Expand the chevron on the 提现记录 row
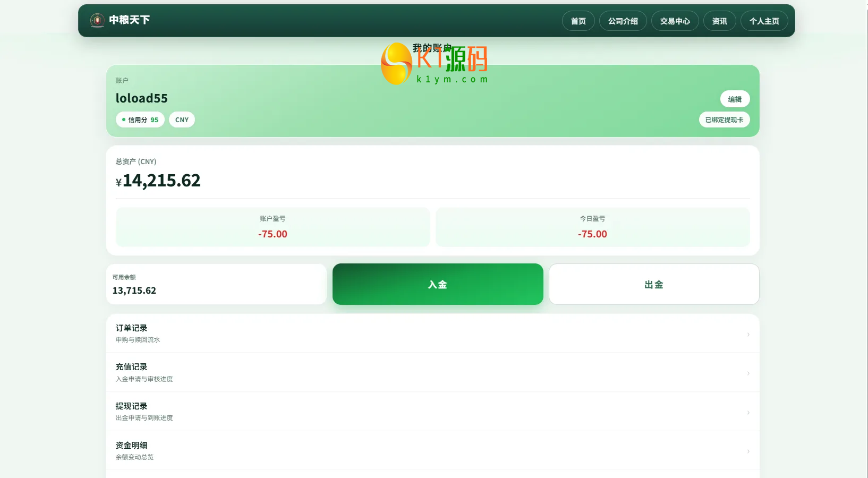868x478 pixels. (x=748, y=412)
